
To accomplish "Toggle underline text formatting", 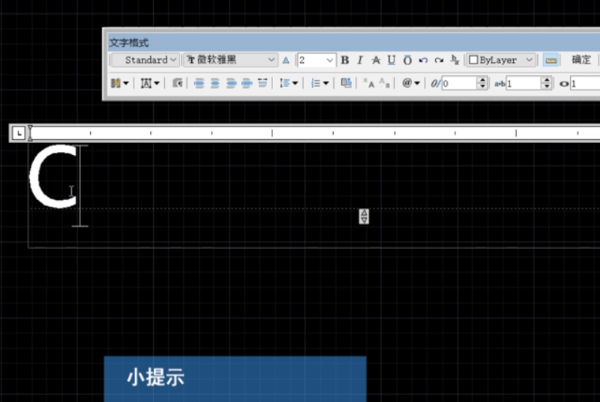I will click(x=391, y=60).
